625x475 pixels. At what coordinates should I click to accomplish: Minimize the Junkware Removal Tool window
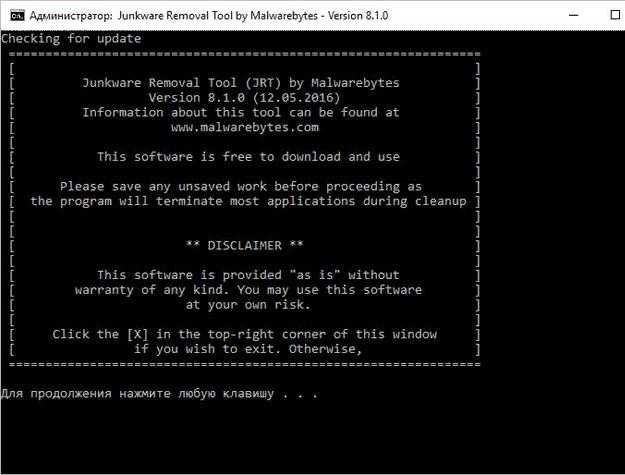point(574,15)
